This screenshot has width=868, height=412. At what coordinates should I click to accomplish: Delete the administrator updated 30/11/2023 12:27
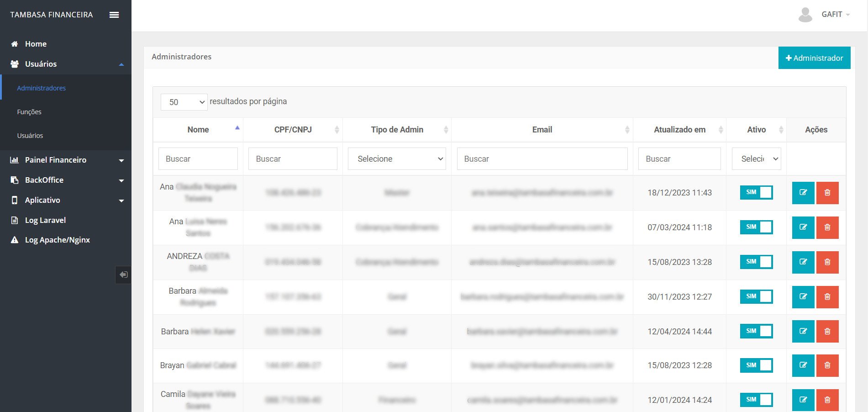pyautogui.click(x=827, y=297)
